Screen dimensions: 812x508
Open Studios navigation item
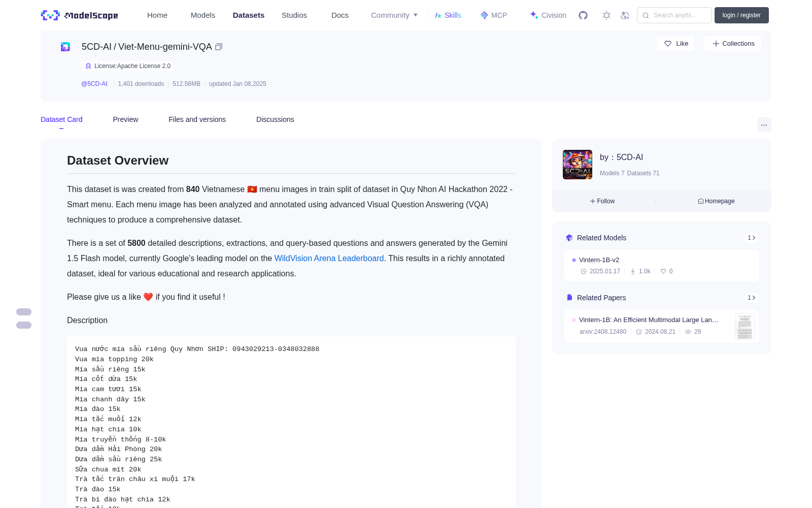294,15
